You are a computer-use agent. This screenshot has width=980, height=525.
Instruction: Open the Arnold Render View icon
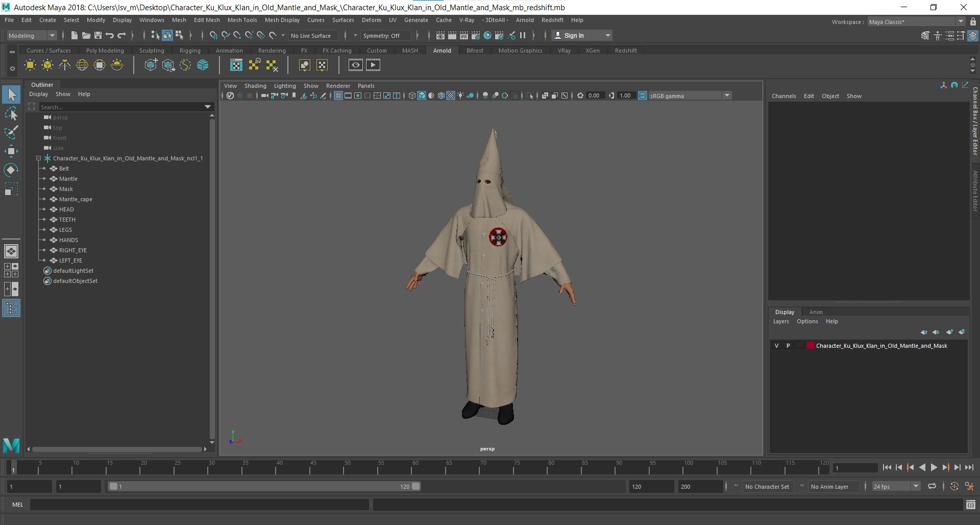(356, 65)
